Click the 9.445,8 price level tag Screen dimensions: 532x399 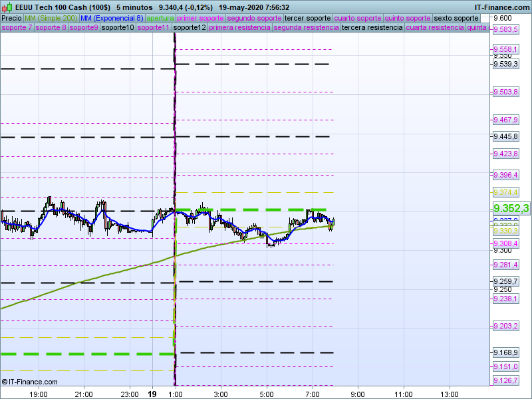(x=505, y=136)
